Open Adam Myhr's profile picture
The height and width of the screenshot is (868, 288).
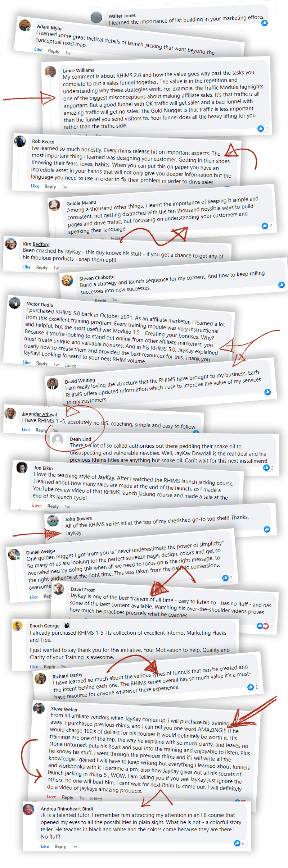click(24, 25)
